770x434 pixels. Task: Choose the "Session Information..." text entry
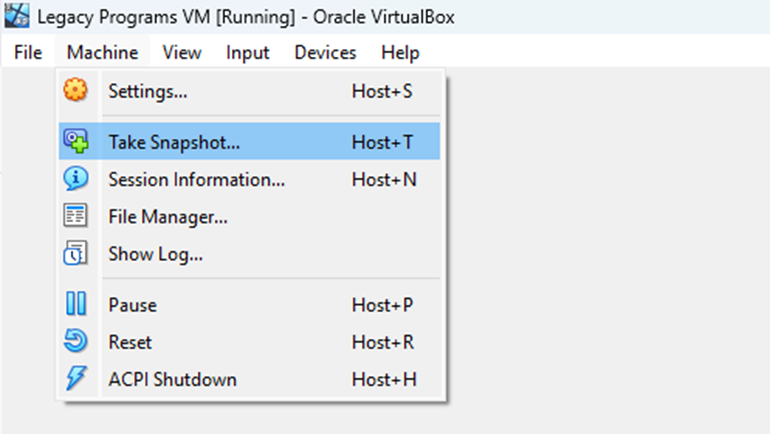point(196,180)
